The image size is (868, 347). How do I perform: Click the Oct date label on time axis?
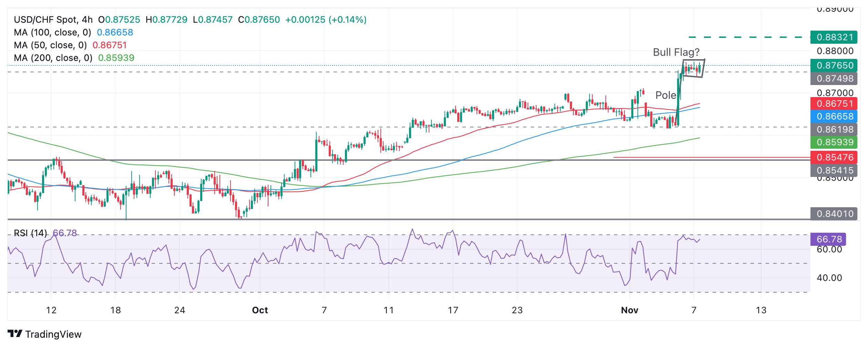pos(260,311)
